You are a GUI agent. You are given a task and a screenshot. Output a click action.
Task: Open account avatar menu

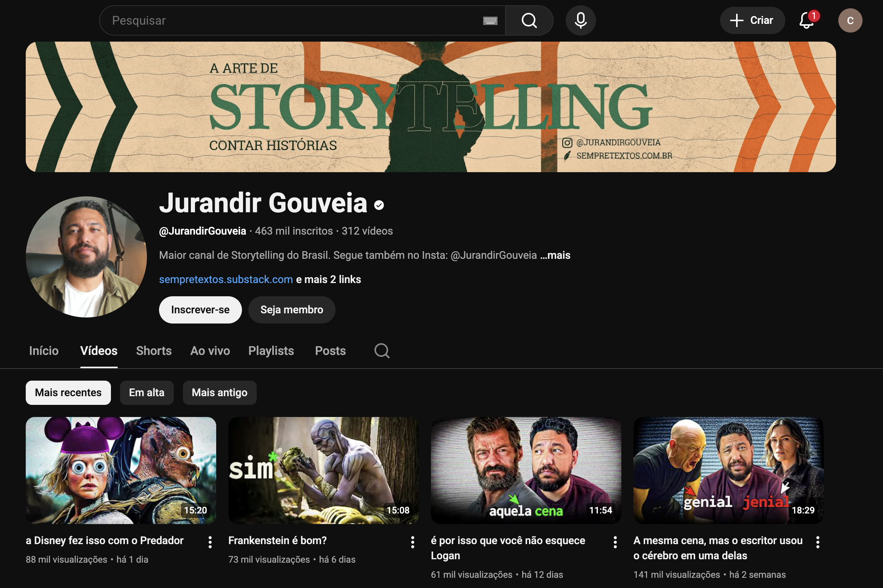[x=850, y=20]
